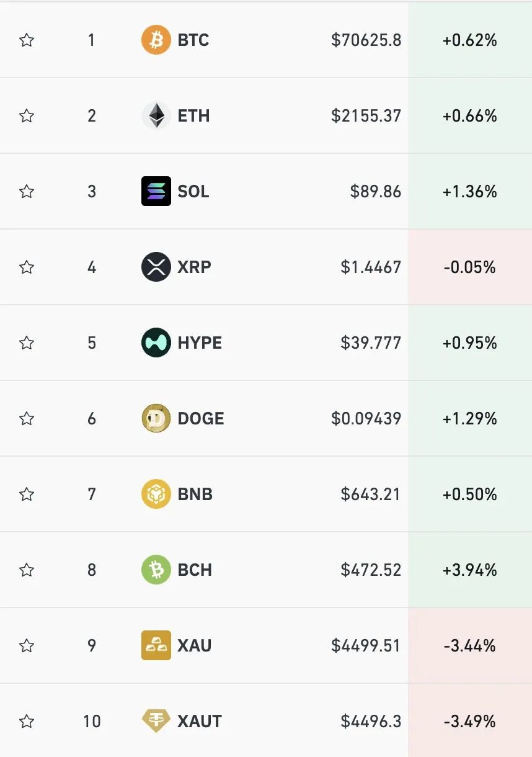Click the Dogecoin DOGE icon
532x757 pixels.
(156, 419)
